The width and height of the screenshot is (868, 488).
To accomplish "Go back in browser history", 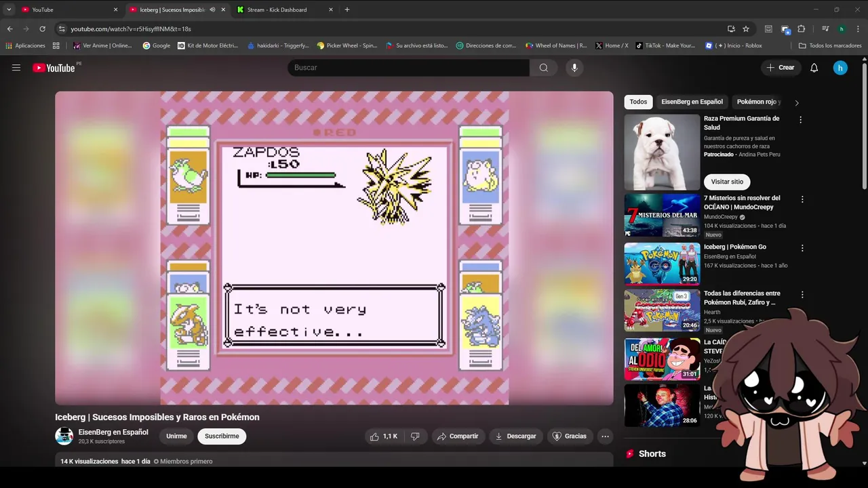I will (9, 29).
